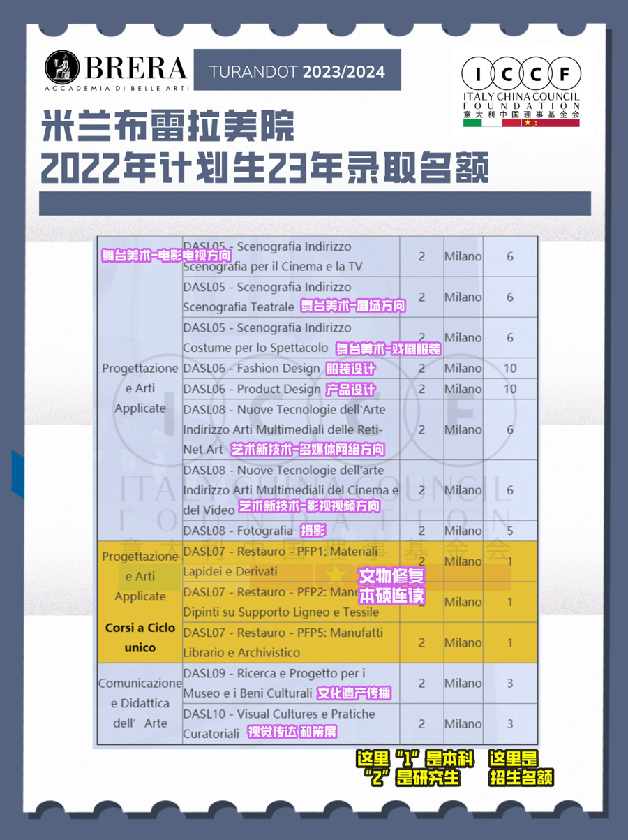Click 'Milano' in the Fotografia row
Screen dimensions: 628x840
click(463, 531)
